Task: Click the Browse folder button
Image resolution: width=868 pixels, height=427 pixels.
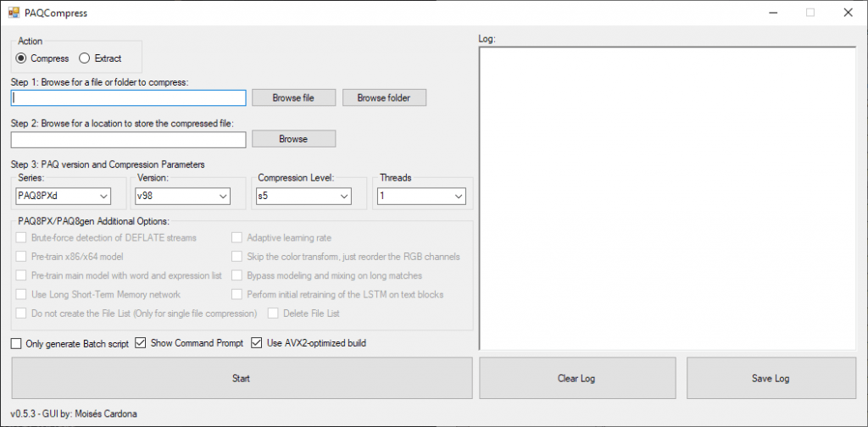Action: (x=384, y=98)
